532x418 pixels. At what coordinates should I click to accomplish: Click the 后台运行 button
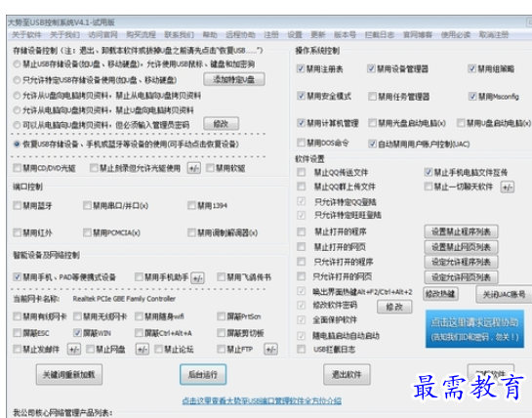pos(203,374)
